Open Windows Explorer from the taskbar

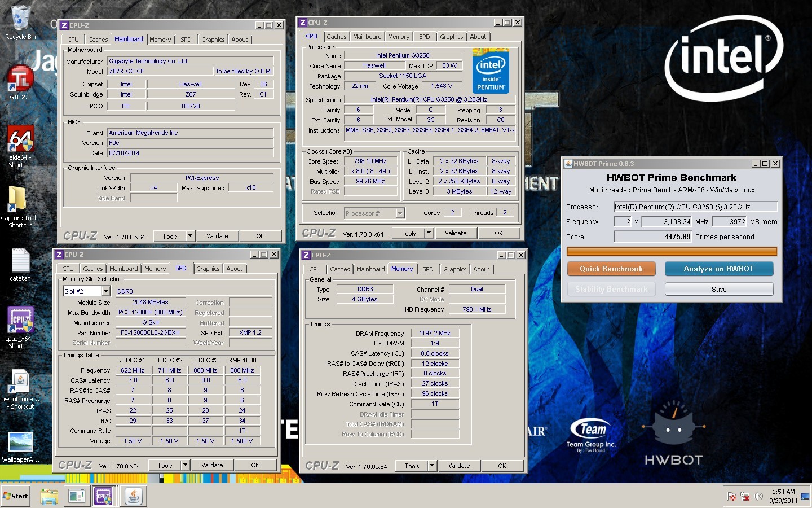click(x=49, y=496)
